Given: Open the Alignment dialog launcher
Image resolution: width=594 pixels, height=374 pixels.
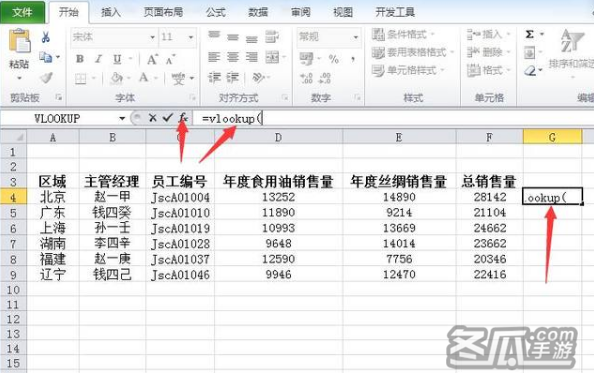Looking at the screenshot, I should pos(284,98).
